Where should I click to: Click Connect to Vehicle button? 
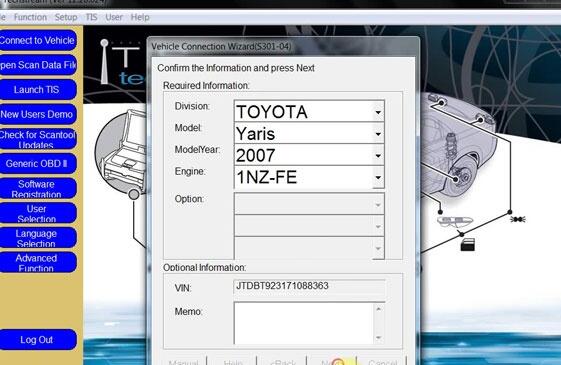[37, 40]
